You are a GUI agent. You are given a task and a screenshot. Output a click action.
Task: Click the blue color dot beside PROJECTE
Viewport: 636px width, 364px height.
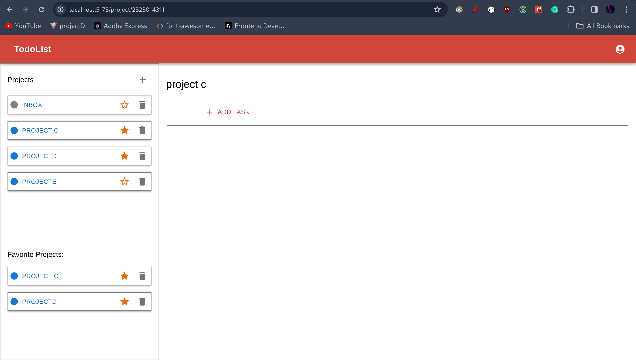pos(14,182)
